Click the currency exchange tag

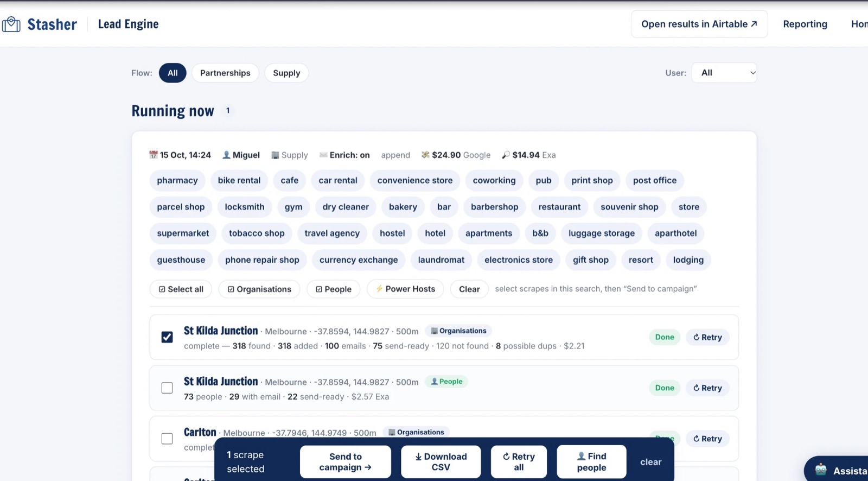point(359,260)
